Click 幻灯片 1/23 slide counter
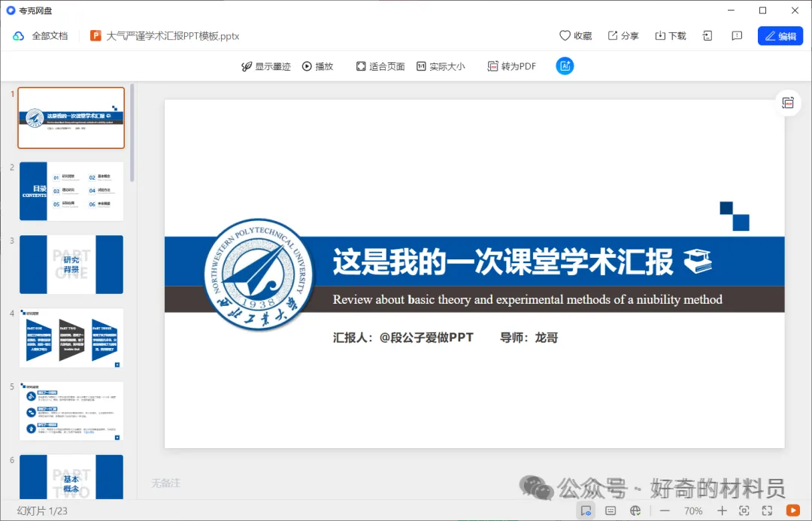The width and height of the screenshot is (812, 521). tap(42, 510)
